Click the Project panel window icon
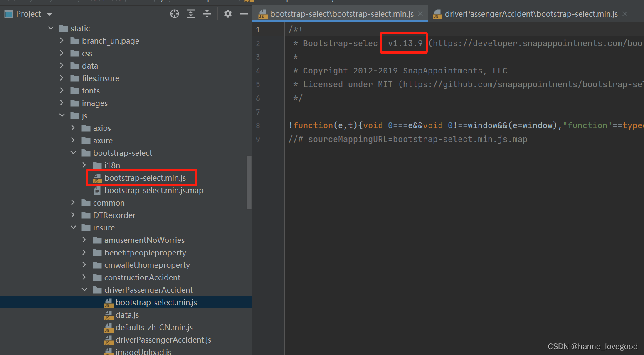 click(9, 14)
